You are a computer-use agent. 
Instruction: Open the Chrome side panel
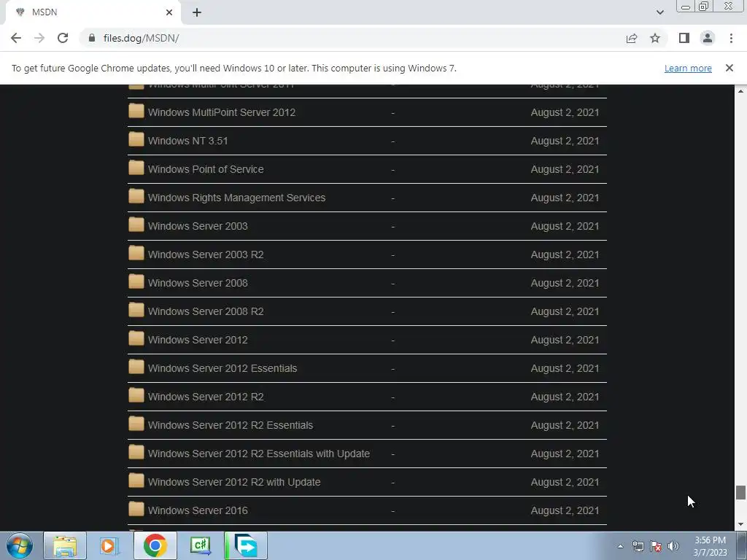(x=684, y=38)
